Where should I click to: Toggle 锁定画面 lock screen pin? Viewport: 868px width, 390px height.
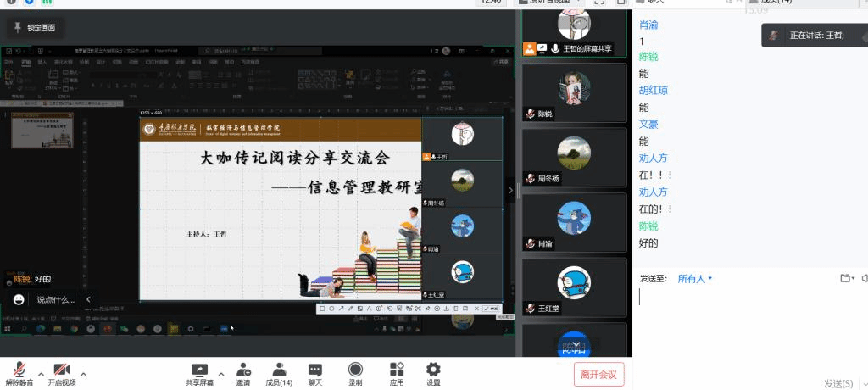34,28
